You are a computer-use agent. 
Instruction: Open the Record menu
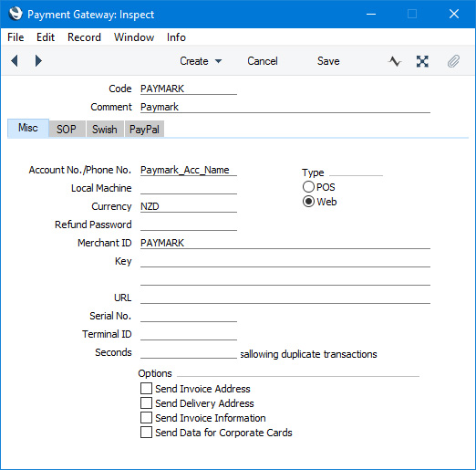click(x=84, y=37)
